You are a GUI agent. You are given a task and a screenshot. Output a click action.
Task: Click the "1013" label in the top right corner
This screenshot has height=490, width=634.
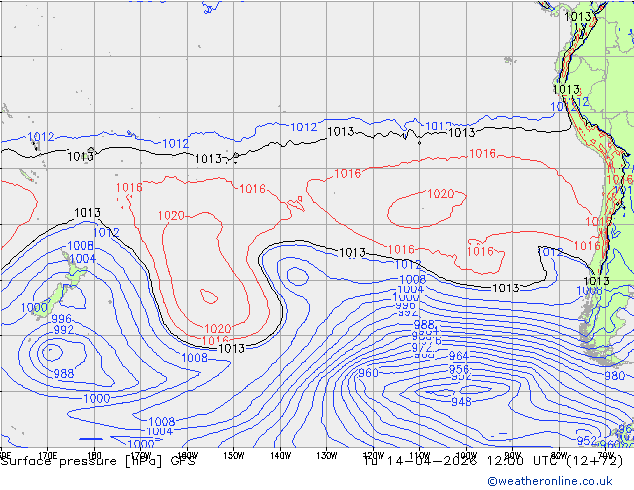(x=577, y=17)
